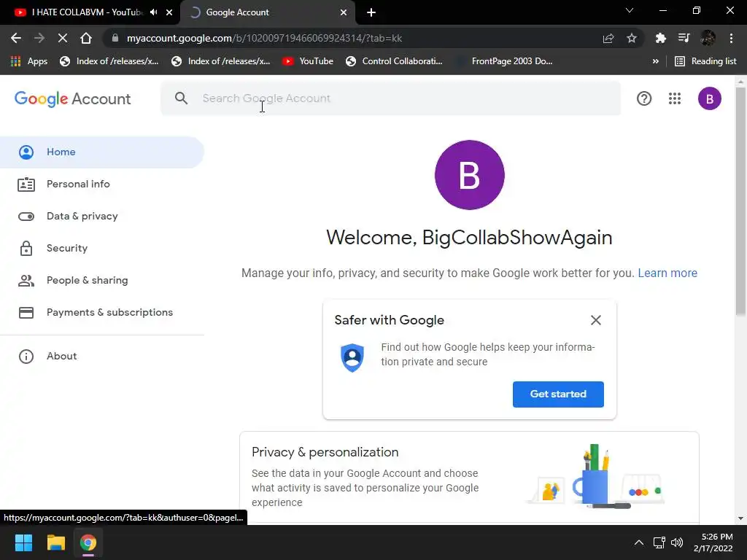Open the Windows Start menu
Screen dimensions: 747x560
pyautogui.click(x=23, y=542)
